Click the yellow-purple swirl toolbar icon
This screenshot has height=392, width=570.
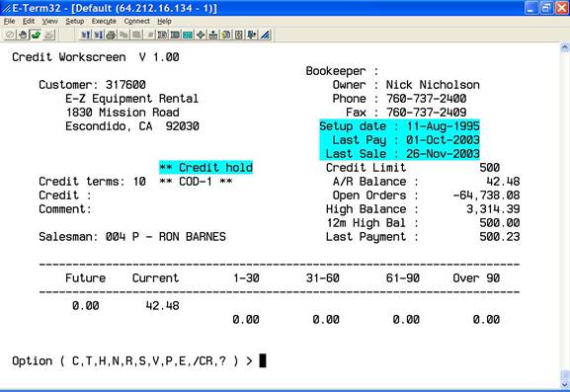click(226, 35)
